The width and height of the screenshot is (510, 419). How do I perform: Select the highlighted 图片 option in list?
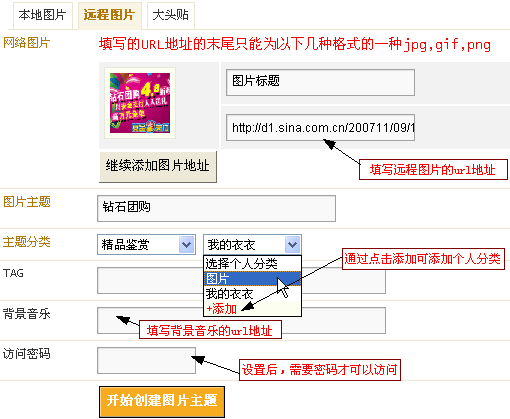(252, 279)
